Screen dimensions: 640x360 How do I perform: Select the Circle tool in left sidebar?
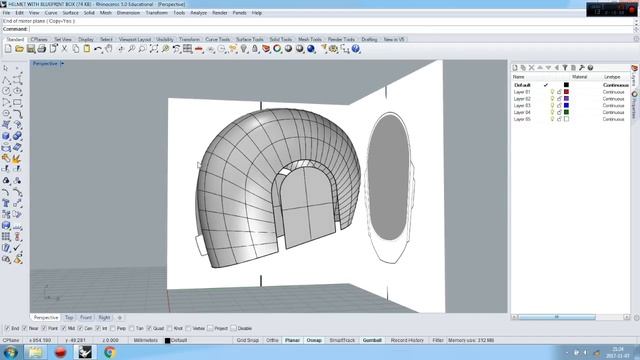click(x=6, y=91)
